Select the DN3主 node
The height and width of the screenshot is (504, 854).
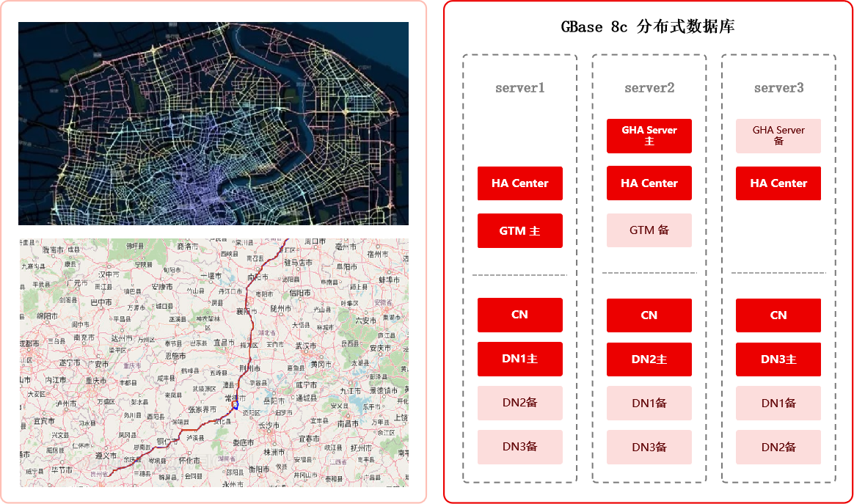click(778, 359)
